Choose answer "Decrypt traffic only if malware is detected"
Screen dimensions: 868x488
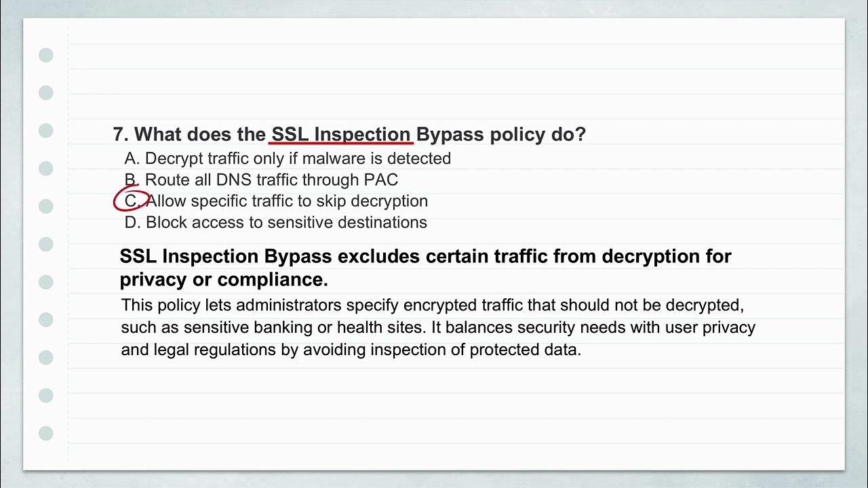298,159
